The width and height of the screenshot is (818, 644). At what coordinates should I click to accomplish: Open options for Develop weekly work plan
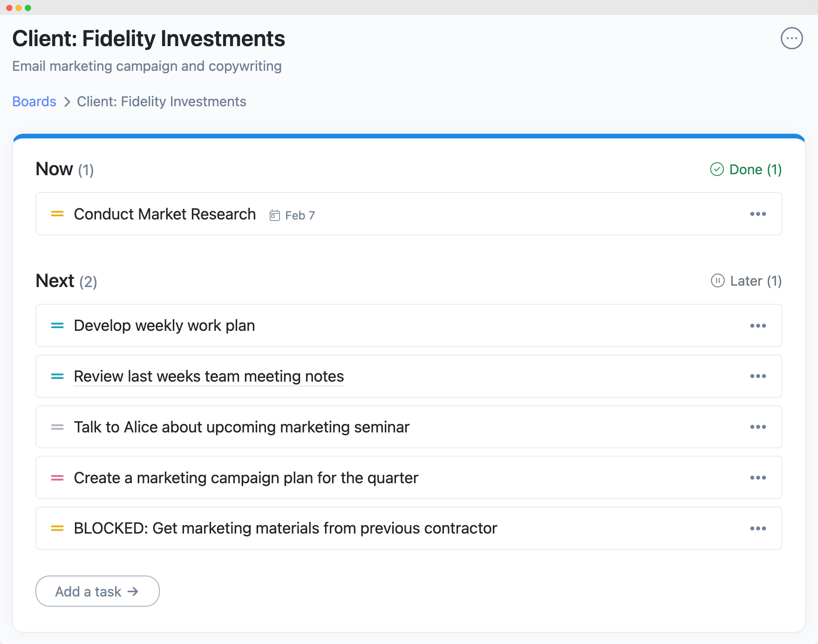[x=757, y=326]
